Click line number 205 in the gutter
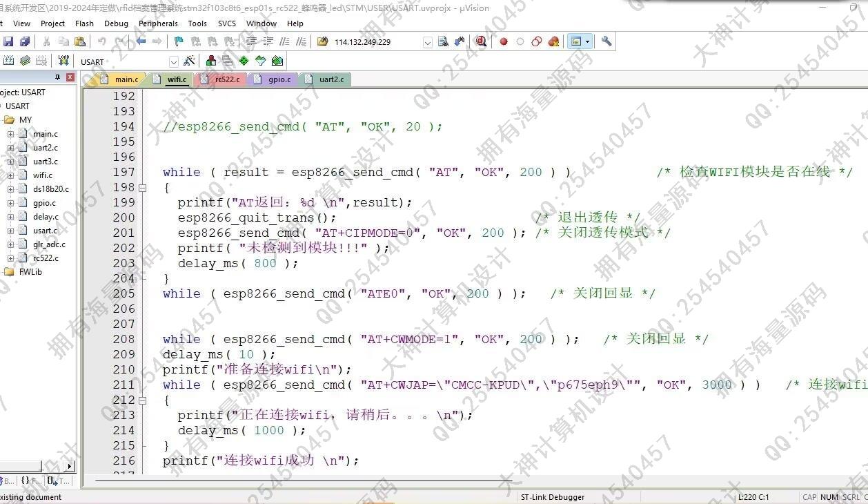 124,293
